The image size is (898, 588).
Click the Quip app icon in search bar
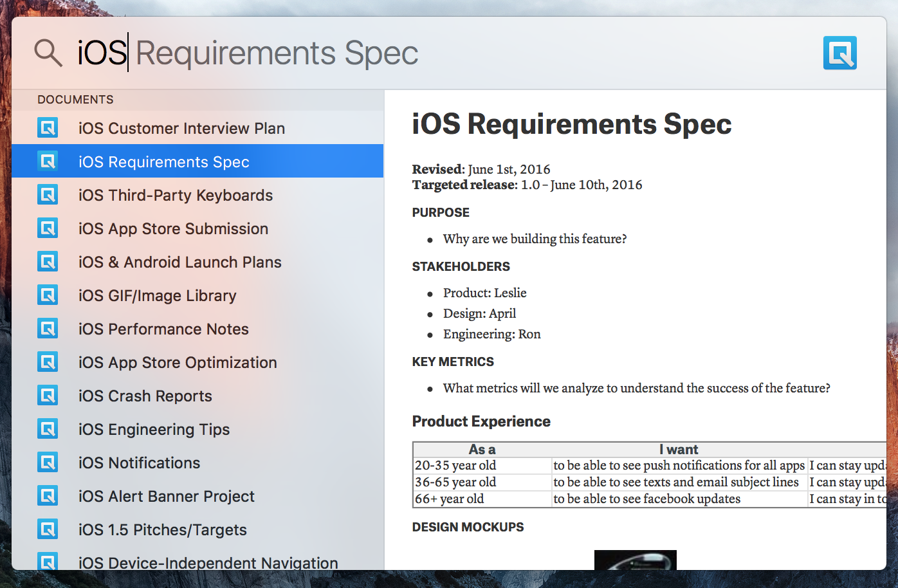pyautogui.click(x=839, y=53)
